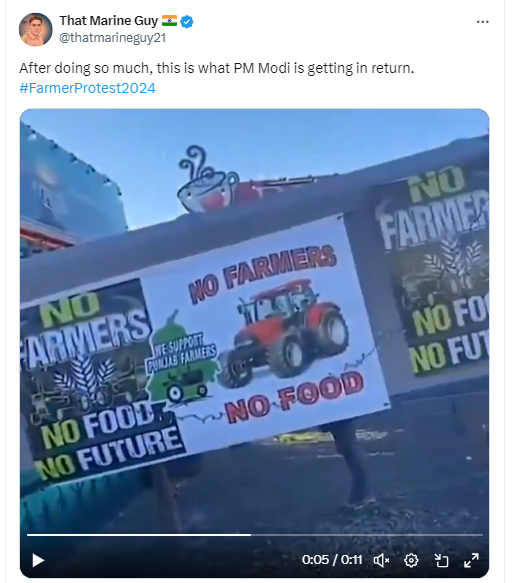Enter fullscreen with the expand arrows icon
The width and height of the screenshot is (513, 583).
(x=471, y=560)
